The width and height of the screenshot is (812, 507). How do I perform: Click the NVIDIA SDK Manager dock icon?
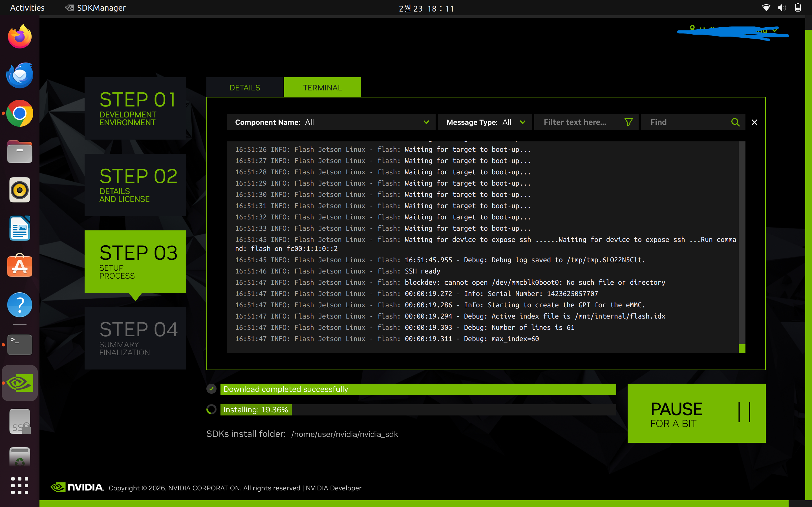(x=19, y=383)
